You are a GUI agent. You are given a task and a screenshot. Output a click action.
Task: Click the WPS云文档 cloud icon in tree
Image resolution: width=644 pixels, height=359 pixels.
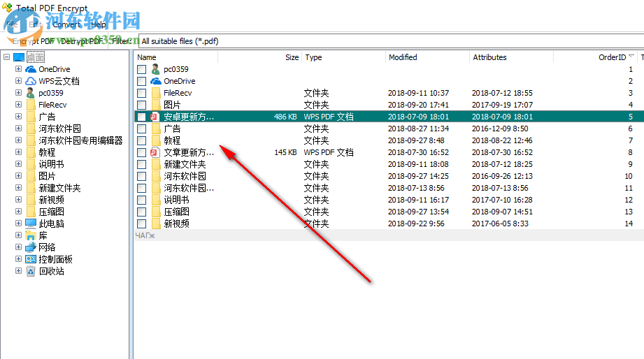coord(31,81)
